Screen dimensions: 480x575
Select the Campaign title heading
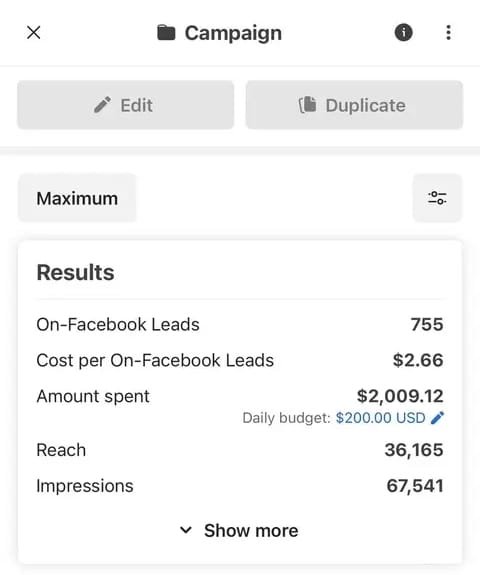tap(233, 33)
